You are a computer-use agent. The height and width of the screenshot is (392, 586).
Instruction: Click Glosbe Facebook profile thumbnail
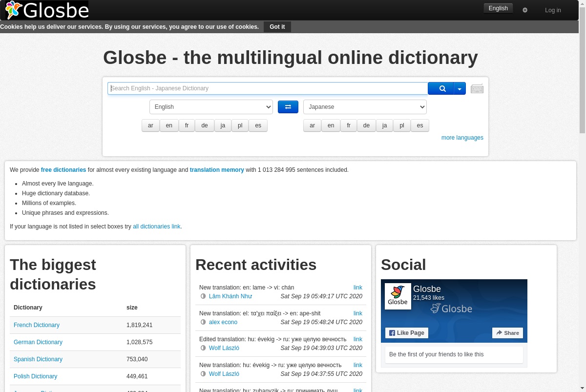[x=398, y=296]
